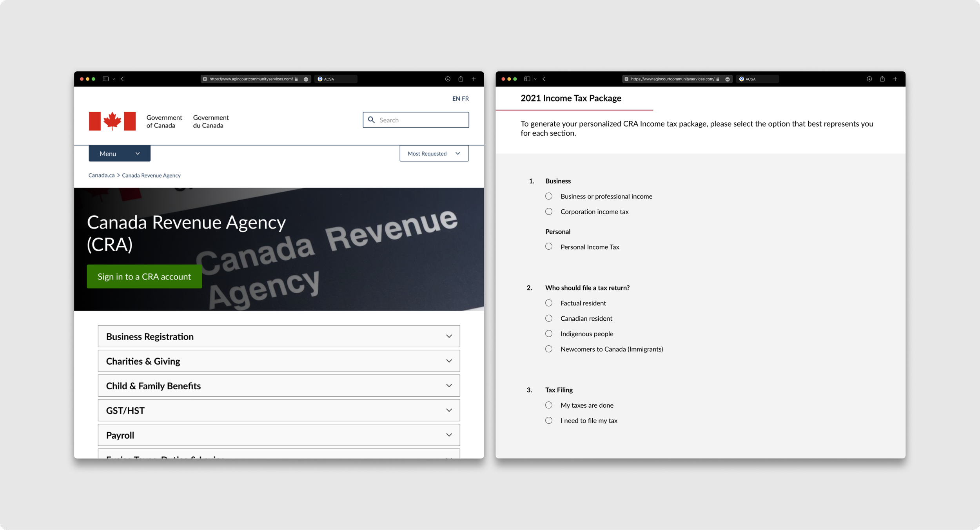The image size is (980, 530).
Task: Select Personal Income Tax radio button
Action: 549,247
